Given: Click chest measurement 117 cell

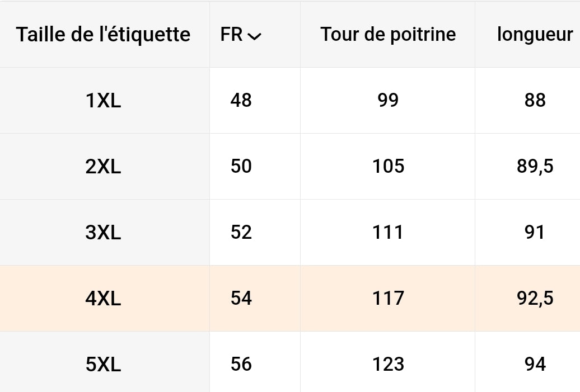Looking at the screenshot, I should (387, 299).
